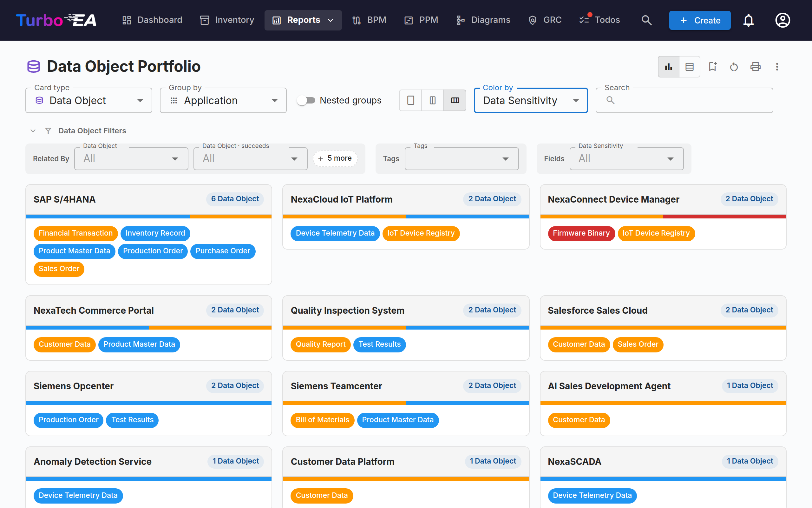Open the Inventory page
This screenshot has height=508, width=812.
tap(227, 20)
